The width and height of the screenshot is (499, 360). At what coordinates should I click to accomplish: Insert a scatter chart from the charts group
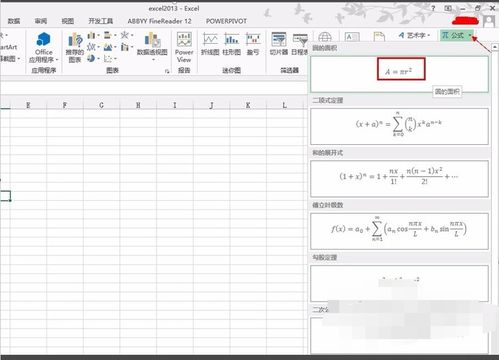[108, 58]
